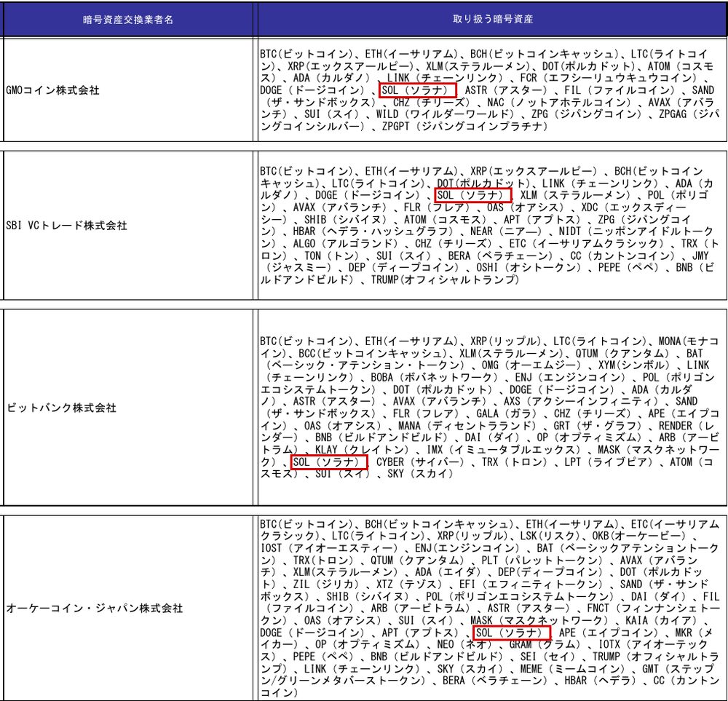Click IOST(アイオーエスティー) in the オーケーコイン・ジャパン row
The width and height of the screenshot is (728, 701).
pos(328,548)
